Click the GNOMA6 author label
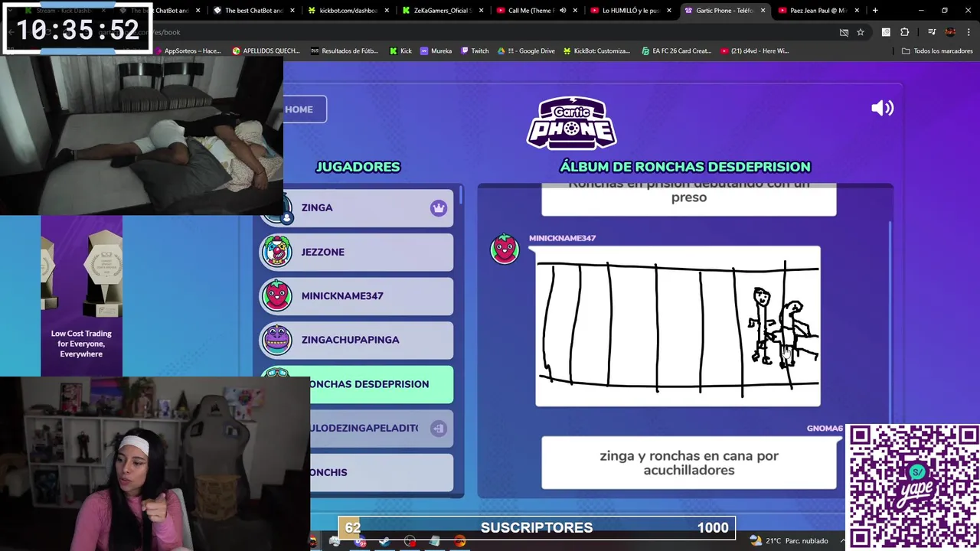The image size is (980, 551). coord(825,429)
